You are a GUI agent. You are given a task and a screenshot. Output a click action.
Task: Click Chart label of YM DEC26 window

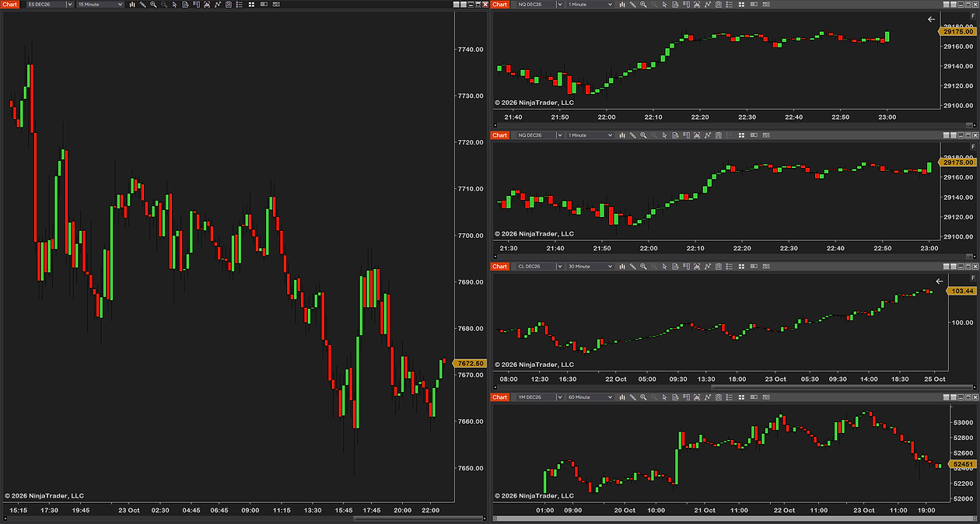(499, 397)
